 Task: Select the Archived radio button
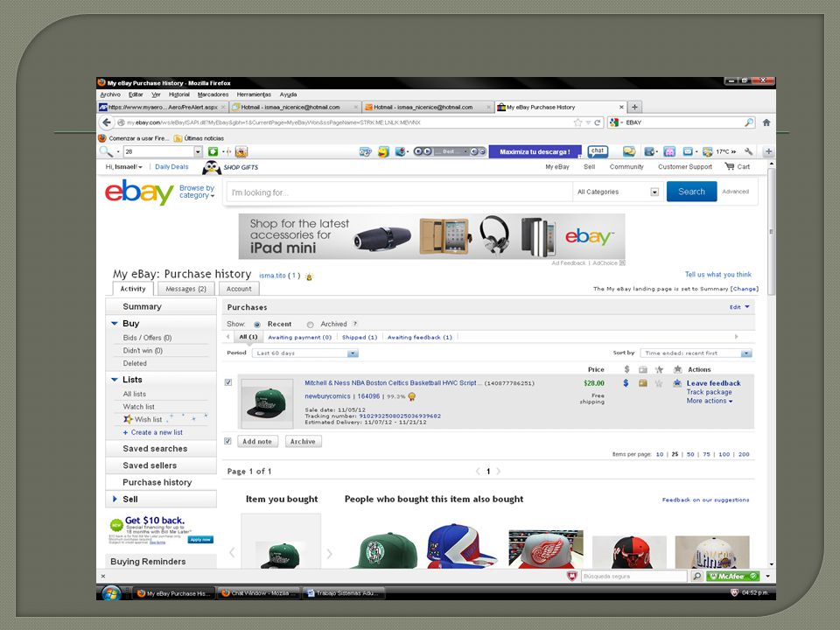click(x=310, y=325)
